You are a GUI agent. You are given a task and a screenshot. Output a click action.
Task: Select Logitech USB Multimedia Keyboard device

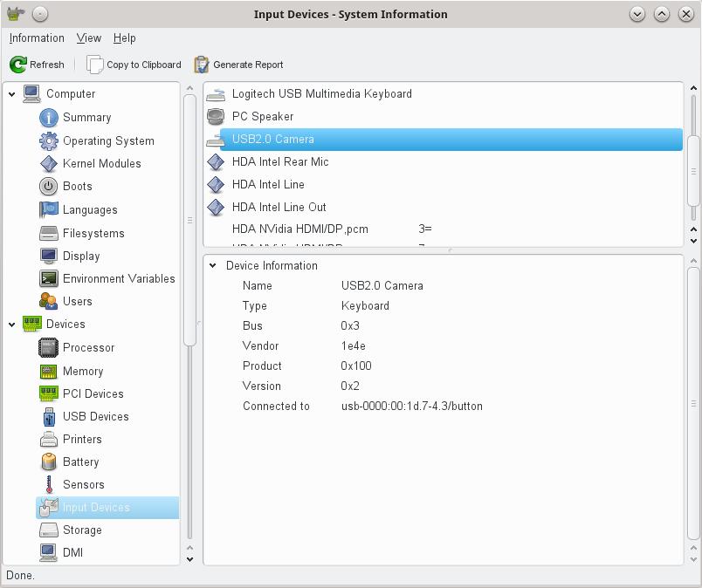321,93
